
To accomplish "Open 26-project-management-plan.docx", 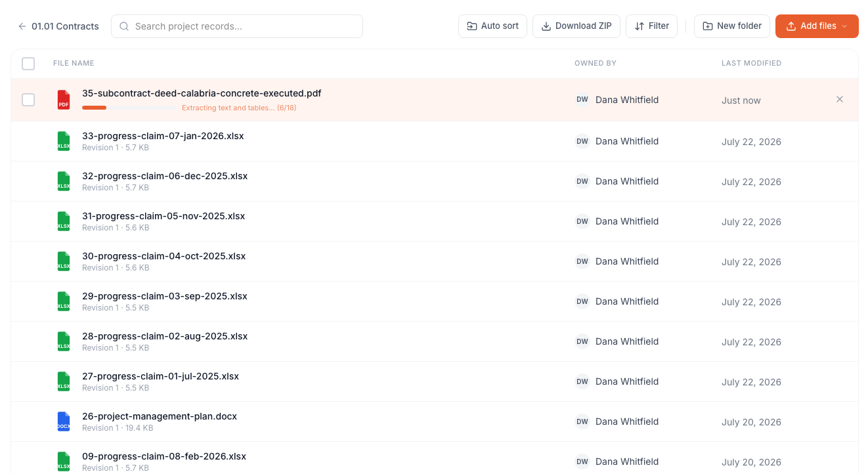I will [x=160, y=416].
